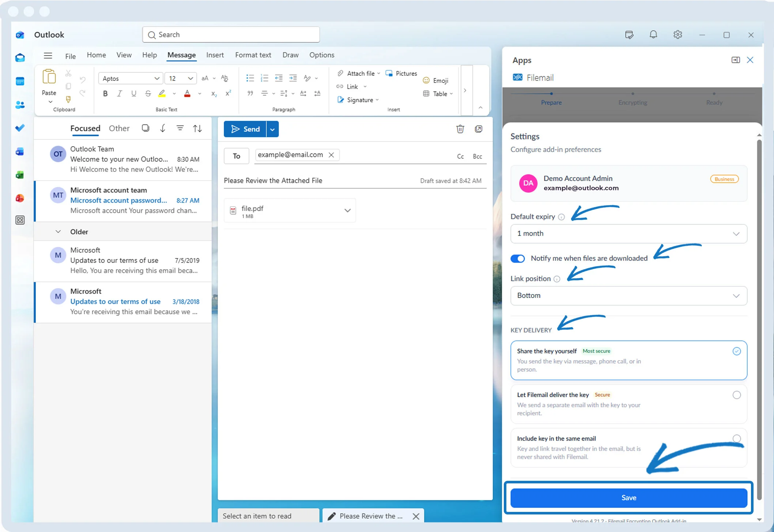Image resolution: width=774 pixels, height=532 pixels.
Task: Expand the file.pdf attachment options
Action: coord(347,211)
